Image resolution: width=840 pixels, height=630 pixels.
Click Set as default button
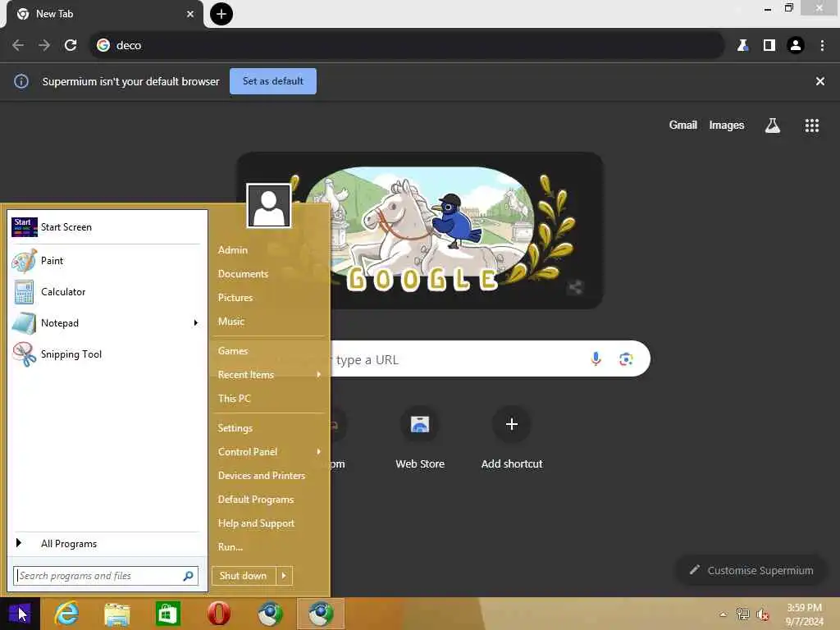273,81
